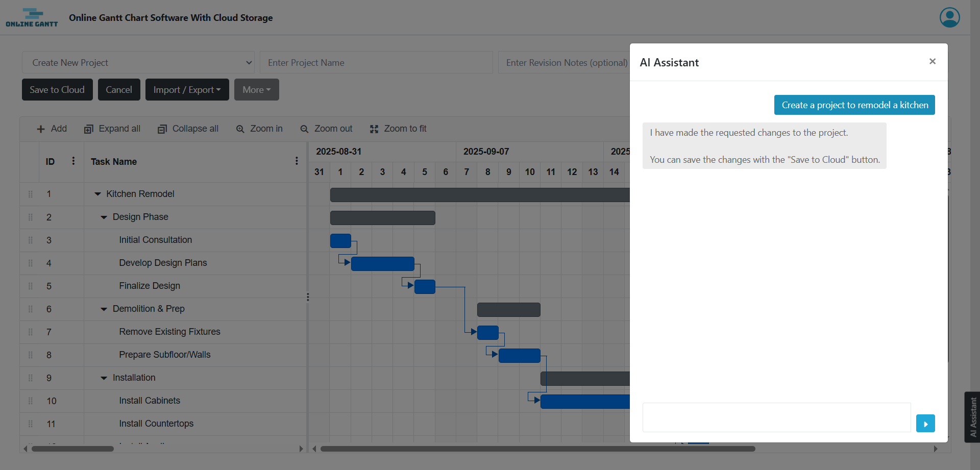This screenshot has width=980, height=470.
Task: Click the drag handle of row 8
Action: [x=30, y=355]
